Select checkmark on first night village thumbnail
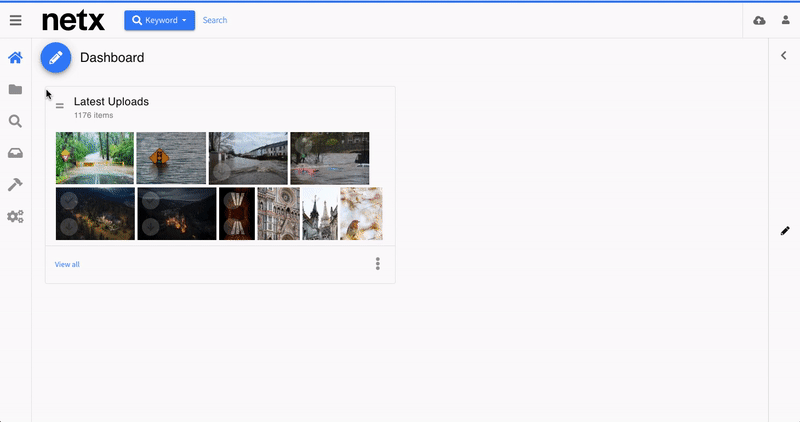 coord(68,200)
